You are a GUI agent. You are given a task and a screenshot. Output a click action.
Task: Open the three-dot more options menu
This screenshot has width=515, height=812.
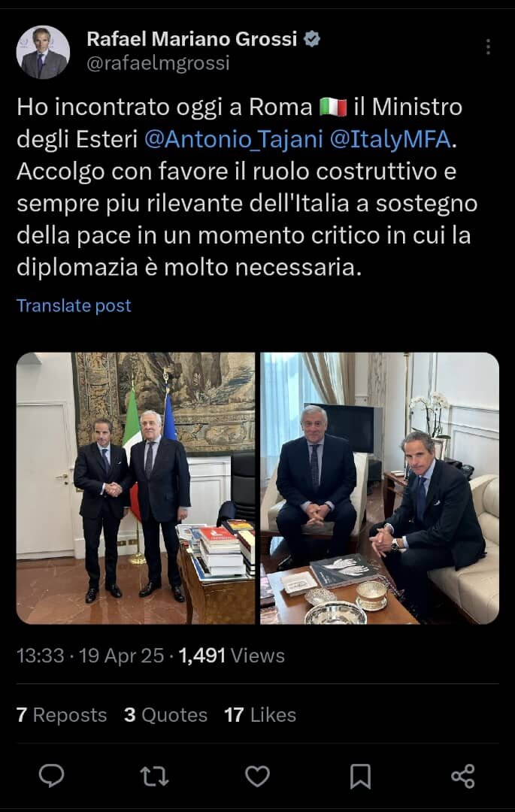tap(488, 47)
